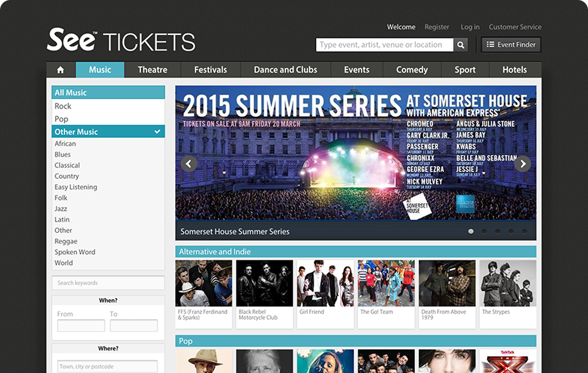This screenshot has width=588, height=373.
Task: Click the magnifying glass search icon
Action: point(460,45)
